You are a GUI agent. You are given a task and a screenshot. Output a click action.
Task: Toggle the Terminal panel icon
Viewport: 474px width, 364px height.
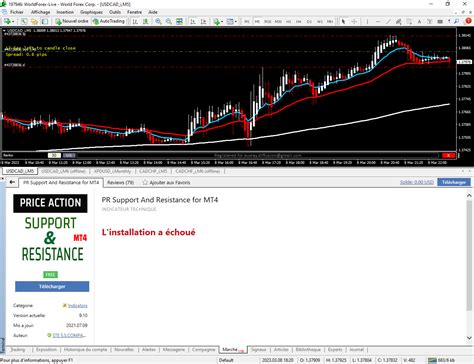(x=45, y=21)
